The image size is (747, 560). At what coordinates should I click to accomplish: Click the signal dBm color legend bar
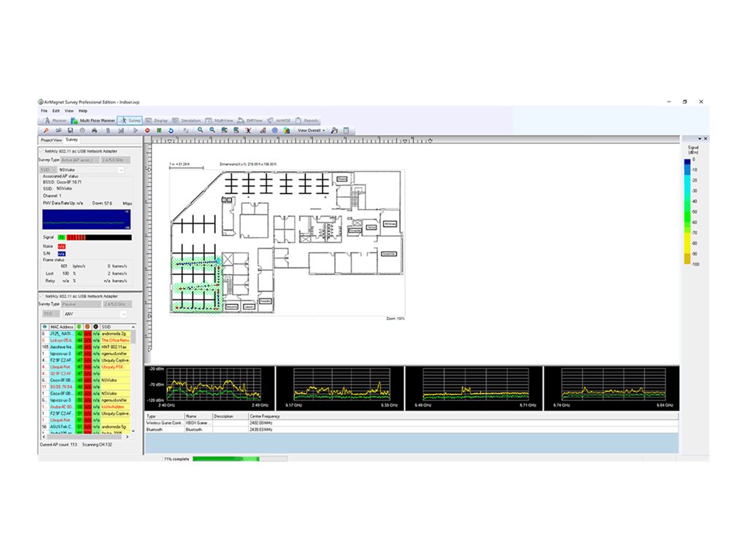687,211
